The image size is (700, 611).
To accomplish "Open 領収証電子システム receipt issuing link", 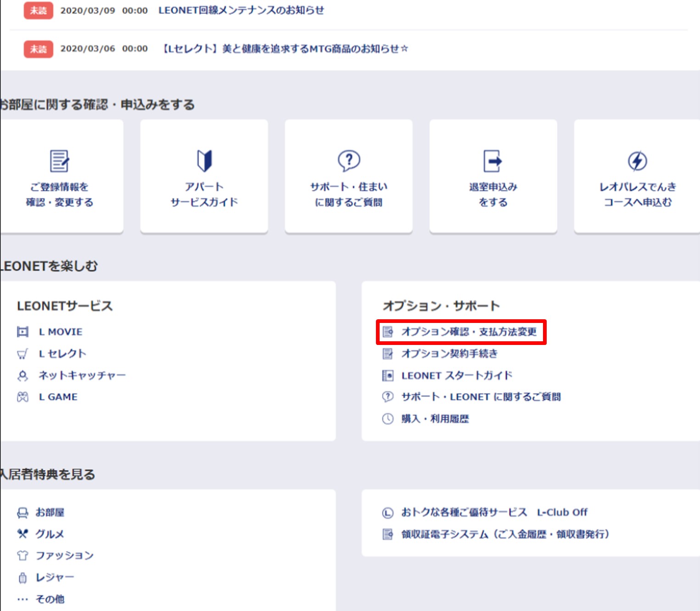I will pyautogui.click(x=505, y=534).
